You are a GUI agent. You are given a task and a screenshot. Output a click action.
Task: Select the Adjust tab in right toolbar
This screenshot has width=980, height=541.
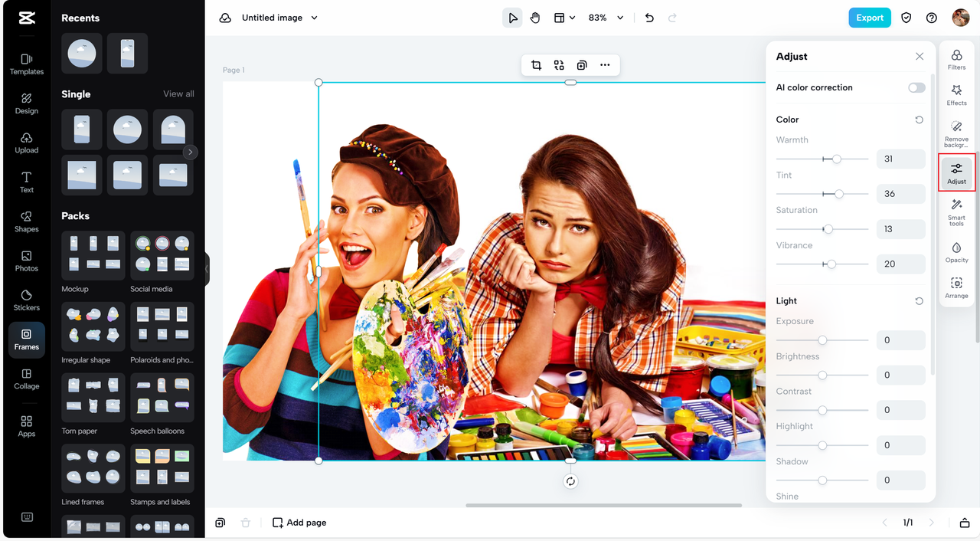tap(956, 172)
